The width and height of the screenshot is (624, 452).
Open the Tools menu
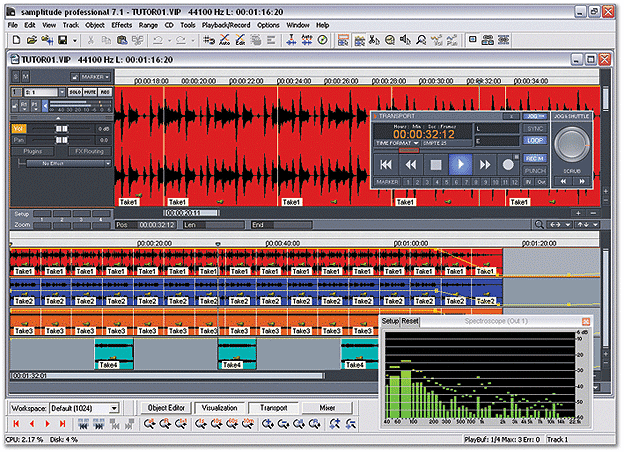pos(188,25)
